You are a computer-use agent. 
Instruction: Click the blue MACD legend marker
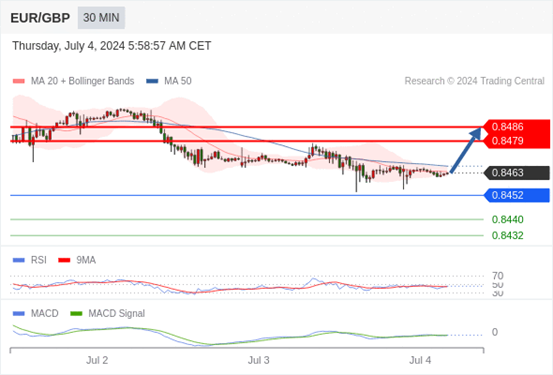[x=19, y=314]
